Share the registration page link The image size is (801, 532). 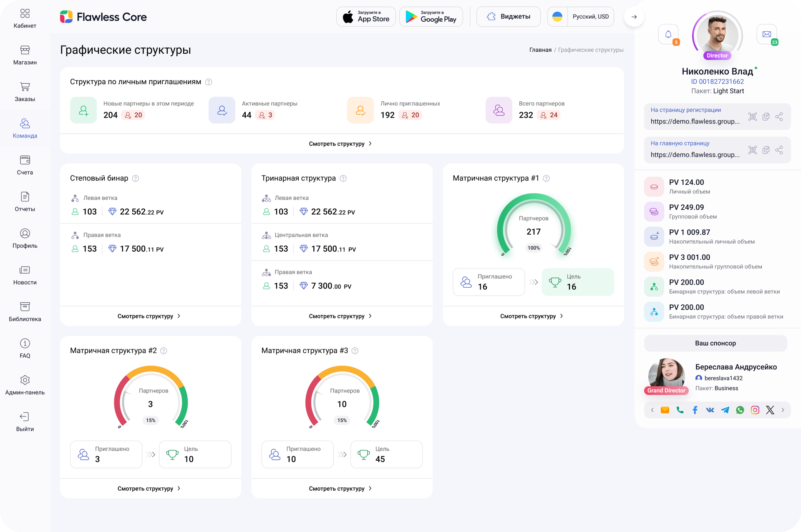click(x=779, y=117)
